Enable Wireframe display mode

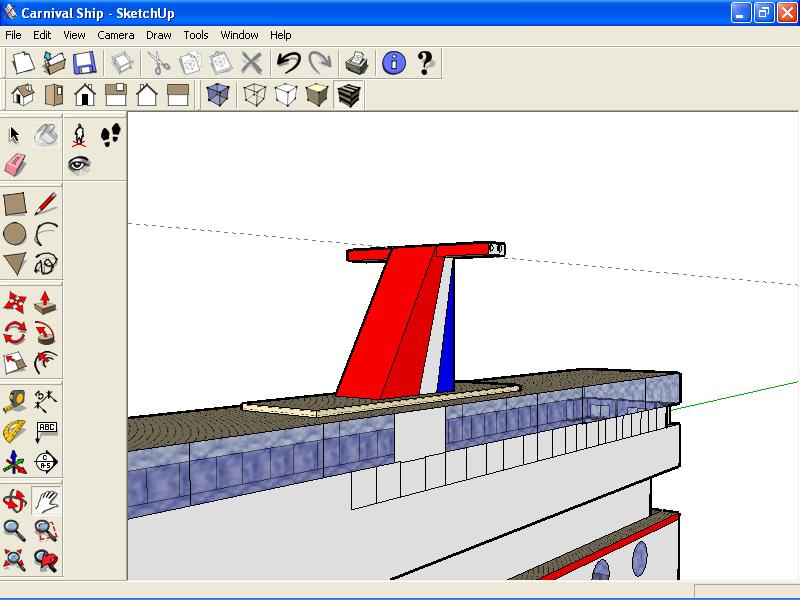pos(255,95)
